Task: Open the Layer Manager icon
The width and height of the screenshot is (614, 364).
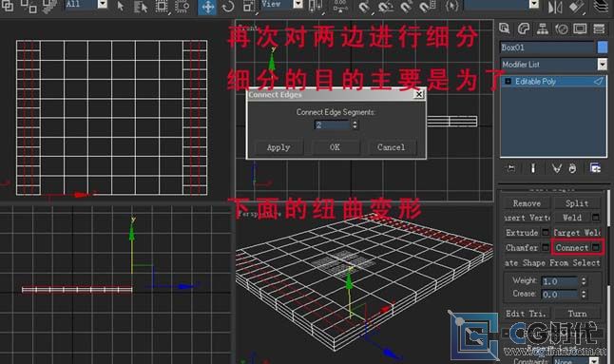Action: pyautogui.click(x=601, y=7)
